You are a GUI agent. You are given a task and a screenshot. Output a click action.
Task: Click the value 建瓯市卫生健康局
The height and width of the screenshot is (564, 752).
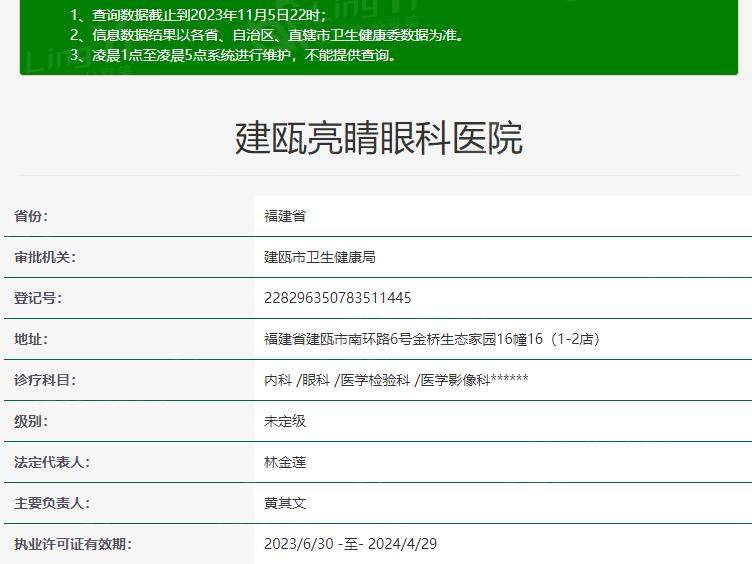[x=320, y=257]
